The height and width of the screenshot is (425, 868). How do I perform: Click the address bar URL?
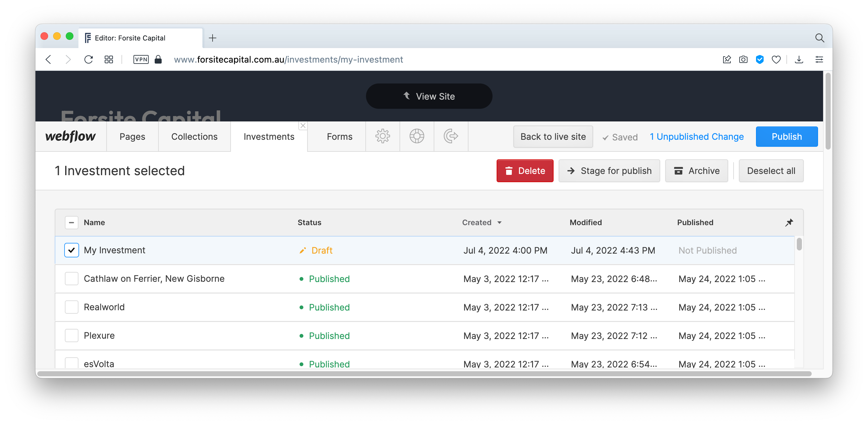point(288,60)
